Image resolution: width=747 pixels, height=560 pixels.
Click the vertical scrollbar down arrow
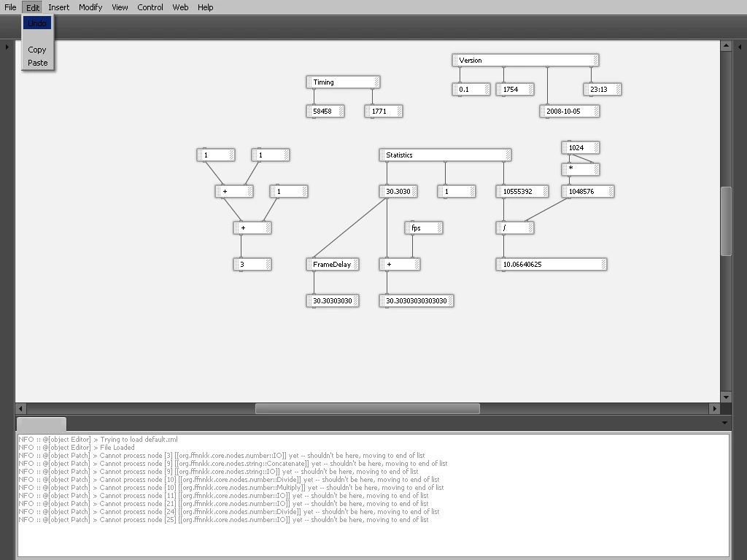click(726, 397)
